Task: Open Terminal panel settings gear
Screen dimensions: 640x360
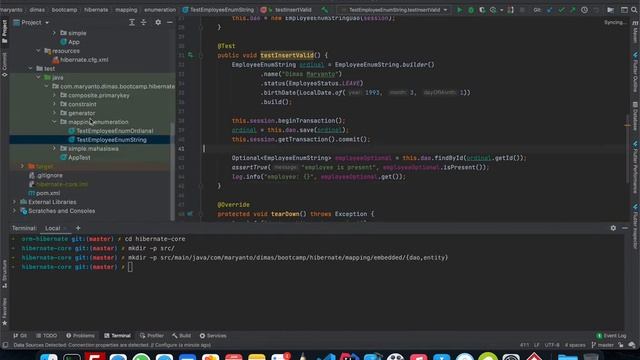Action: pos(613,228)
